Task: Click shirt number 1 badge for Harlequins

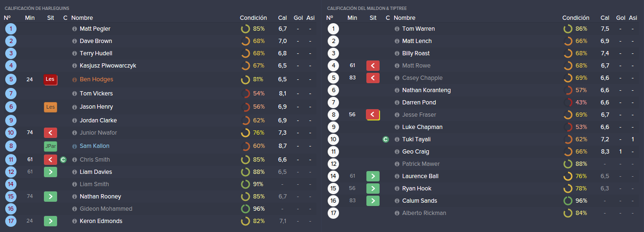Action: [10, 29]
